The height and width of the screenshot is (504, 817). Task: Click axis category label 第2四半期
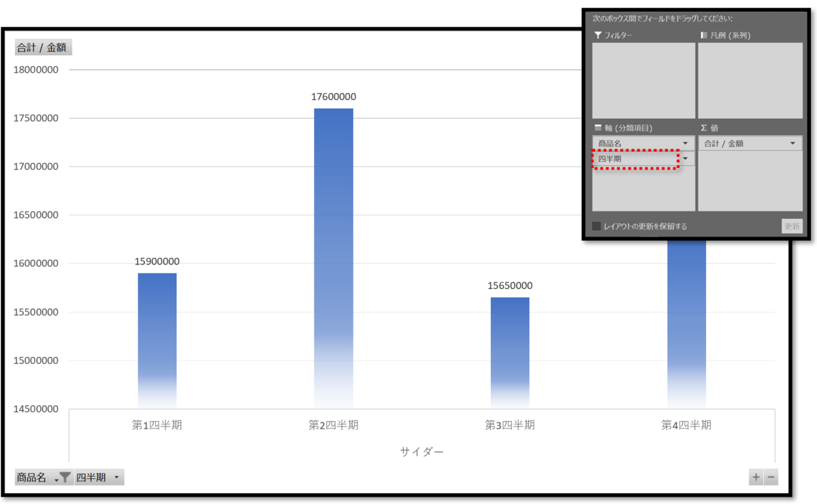tap(334, 425)
